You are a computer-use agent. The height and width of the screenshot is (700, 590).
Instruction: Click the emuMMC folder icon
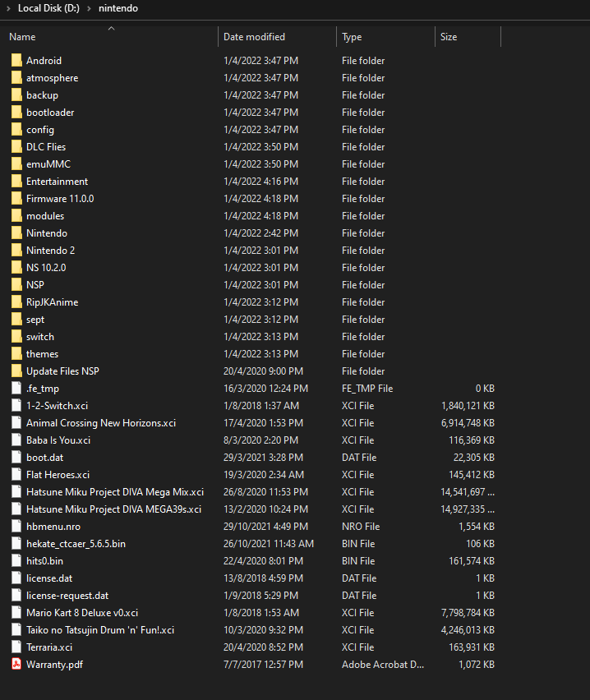pos(16,163)
